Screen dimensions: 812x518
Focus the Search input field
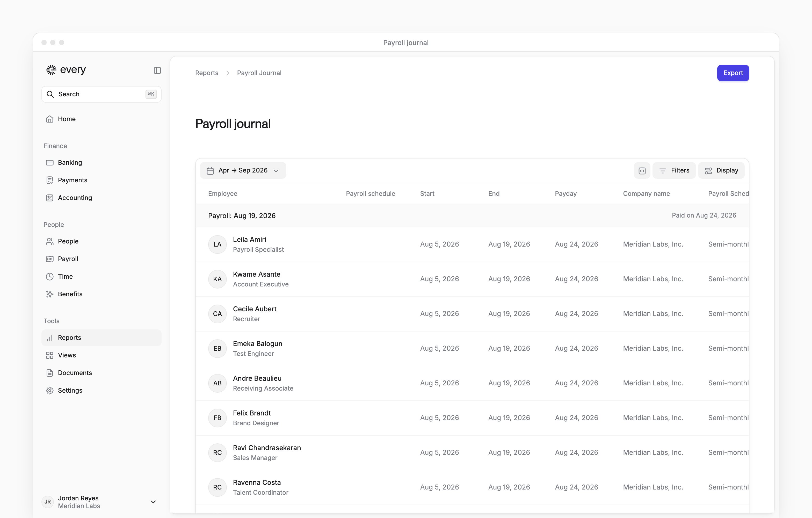click(x=101, y=94)
